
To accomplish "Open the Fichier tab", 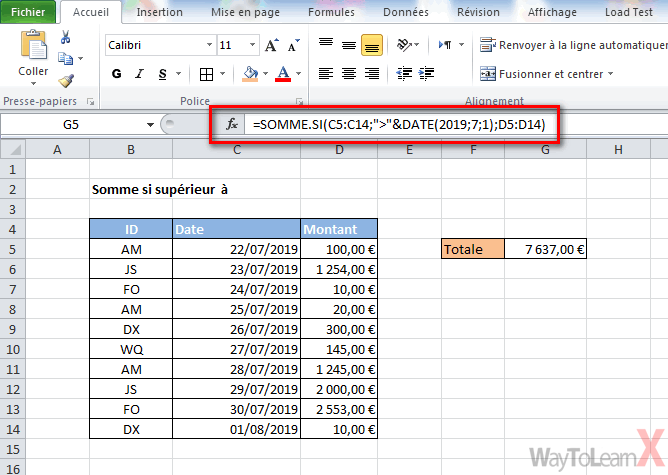I will pyautogui.click(x=28, y=12).
